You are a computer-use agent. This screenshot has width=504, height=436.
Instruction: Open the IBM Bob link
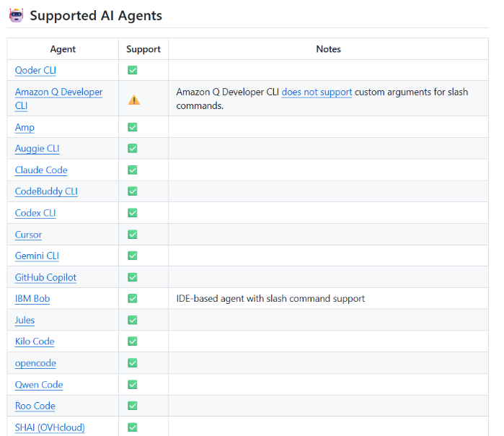point(32,299)
